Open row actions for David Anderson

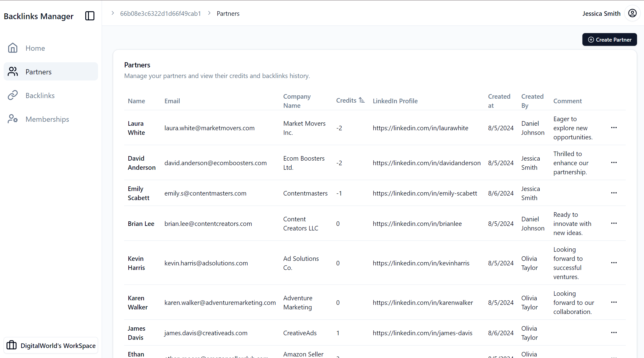point(614,162)
